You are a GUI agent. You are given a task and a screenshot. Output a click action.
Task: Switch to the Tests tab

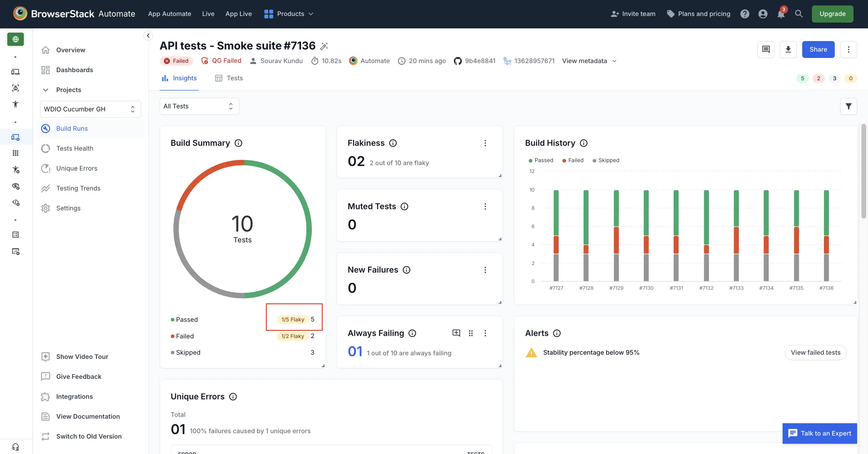click(228, 78)
